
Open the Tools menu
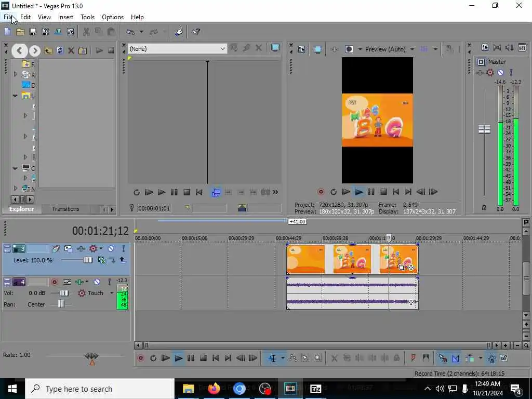coord(87,17)
